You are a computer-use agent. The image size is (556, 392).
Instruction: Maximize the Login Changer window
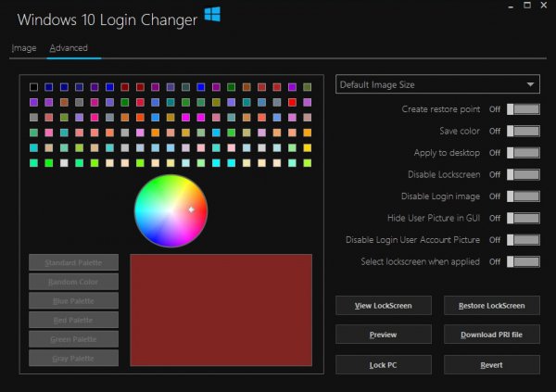click(x=527, y=6)
